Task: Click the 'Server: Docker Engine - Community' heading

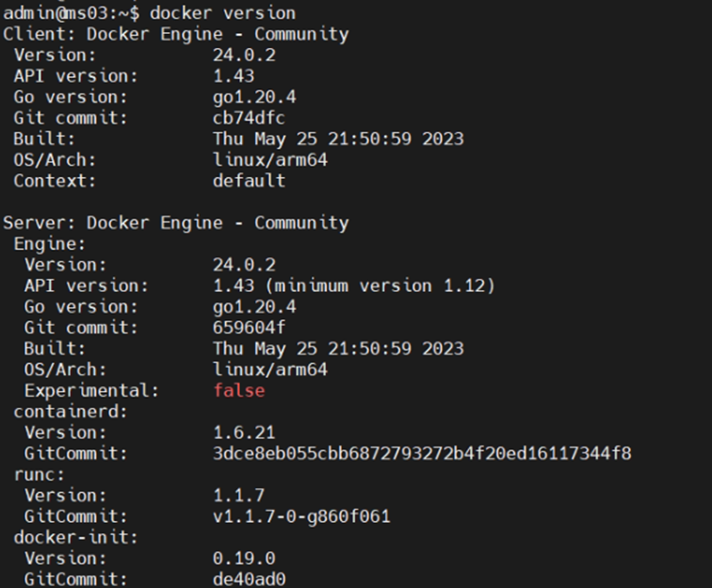Action: [x=176, y=223]
